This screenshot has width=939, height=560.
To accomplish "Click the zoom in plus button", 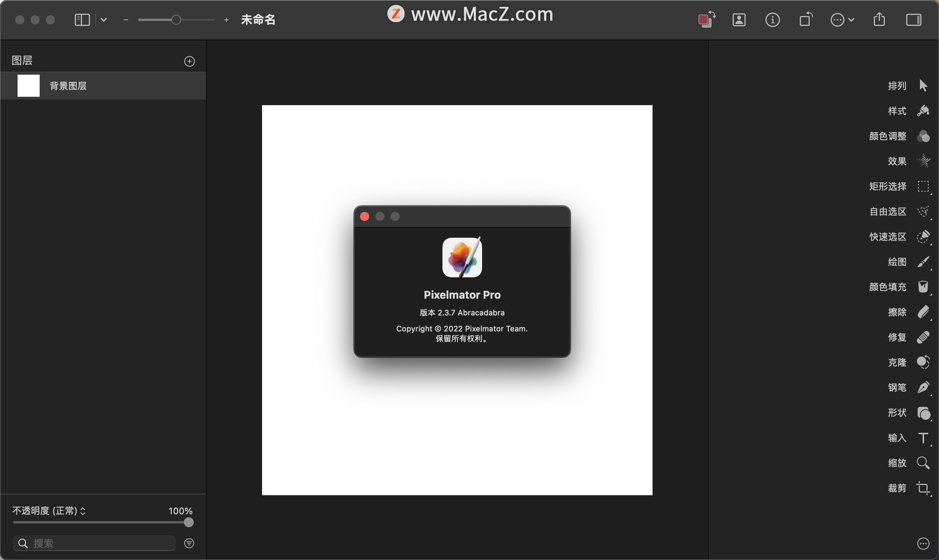I will (226, 20).
